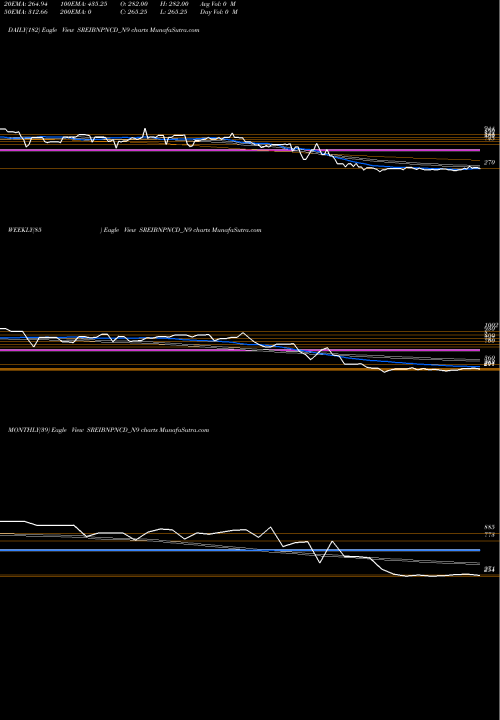Click the magenta level line on weekly chart
500x720 pixels.
click(240, 350)
